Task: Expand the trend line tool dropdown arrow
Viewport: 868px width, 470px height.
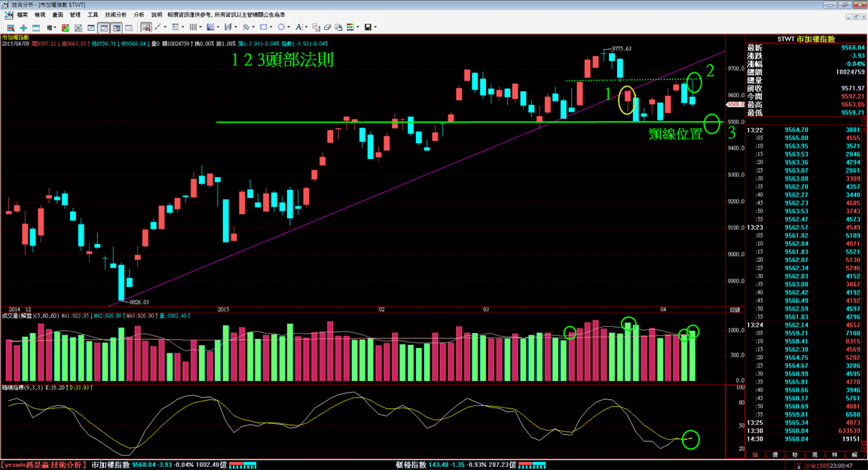Action: click(x=165, y=27)
